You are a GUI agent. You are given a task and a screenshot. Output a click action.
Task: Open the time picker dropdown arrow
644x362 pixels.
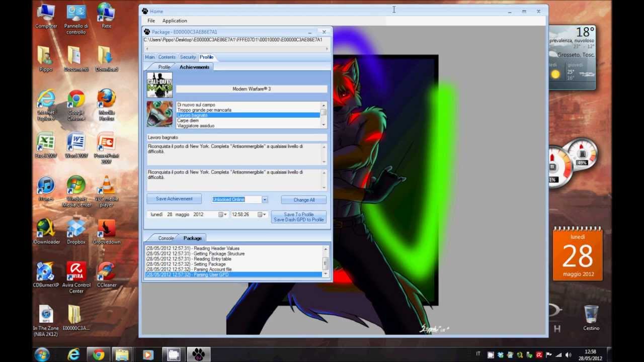coord(263,215)
